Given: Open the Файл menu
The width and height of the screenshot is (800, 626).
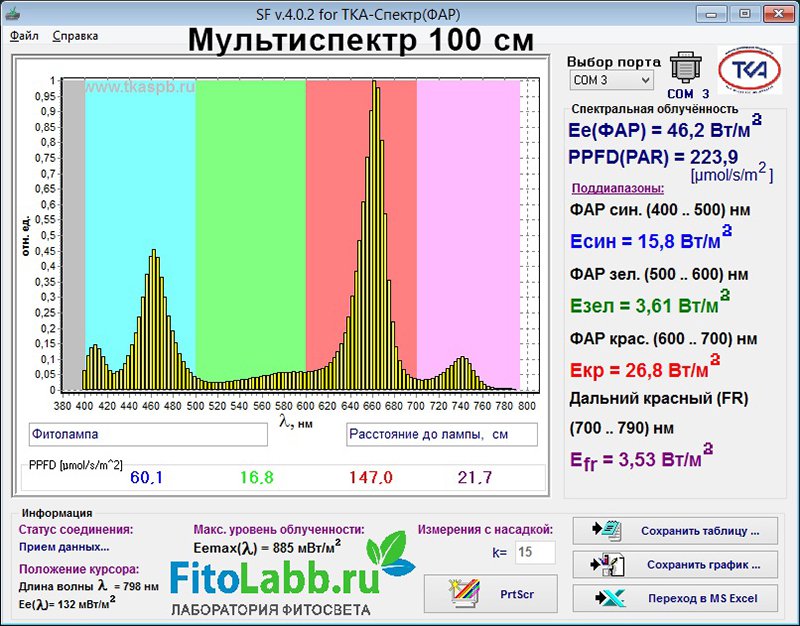Looking at the screenshot, I should [25, 34].
